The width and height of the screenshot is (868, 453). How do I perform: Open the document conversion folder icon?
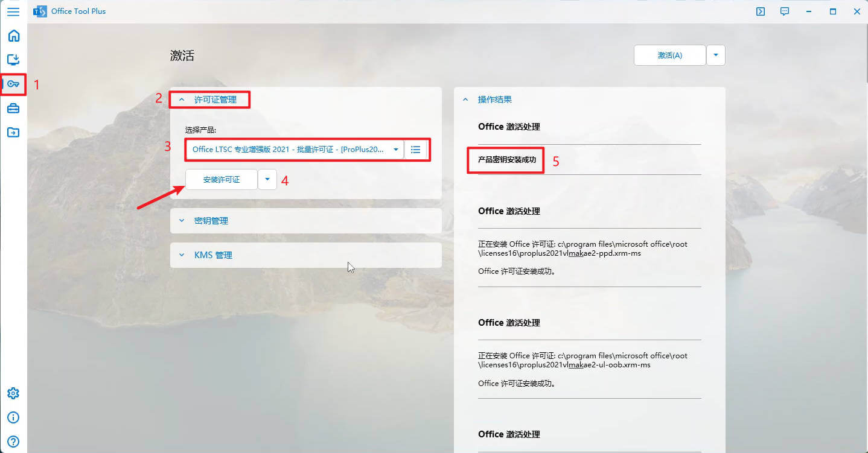click(x=13, y=132)
